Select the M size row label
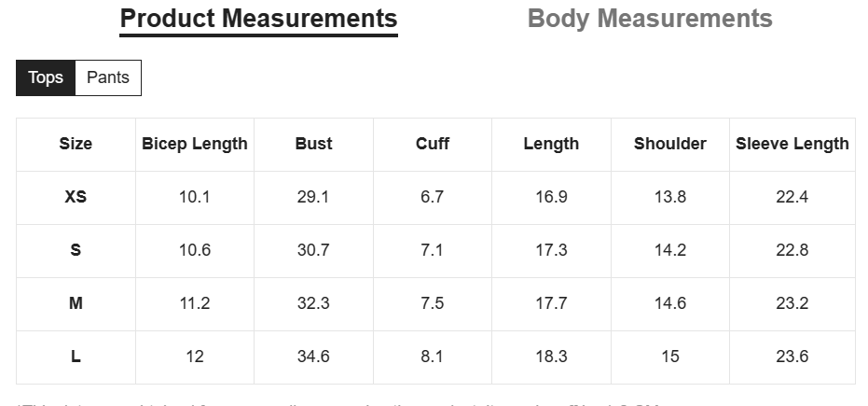 [76, 303]
